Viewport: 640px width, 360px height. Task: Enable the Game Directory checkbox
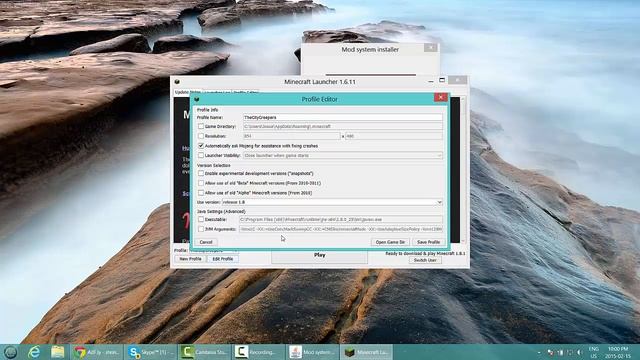tap(201, 127)
